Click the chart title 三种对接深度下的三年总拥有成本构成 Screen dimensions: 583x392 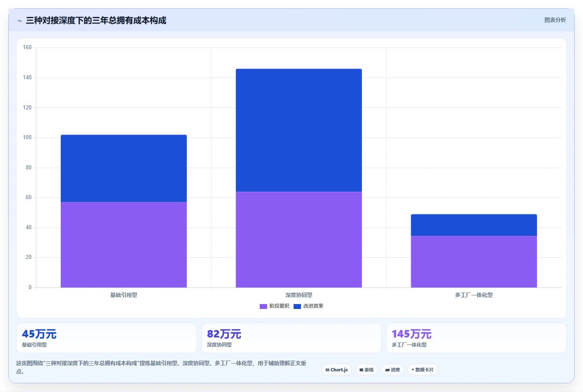coord(96,20)
